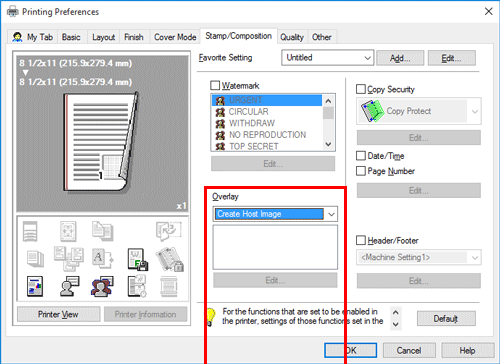Click the grayed stacked sheets icon
Image resolution: width=500 pixels, height=364 pixels.
35,259
